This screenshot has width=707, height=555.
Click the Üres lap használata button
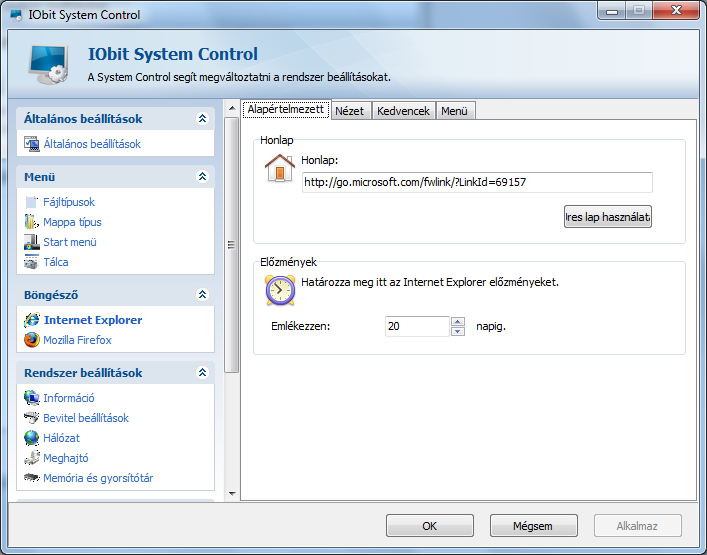tap(607, 217)
